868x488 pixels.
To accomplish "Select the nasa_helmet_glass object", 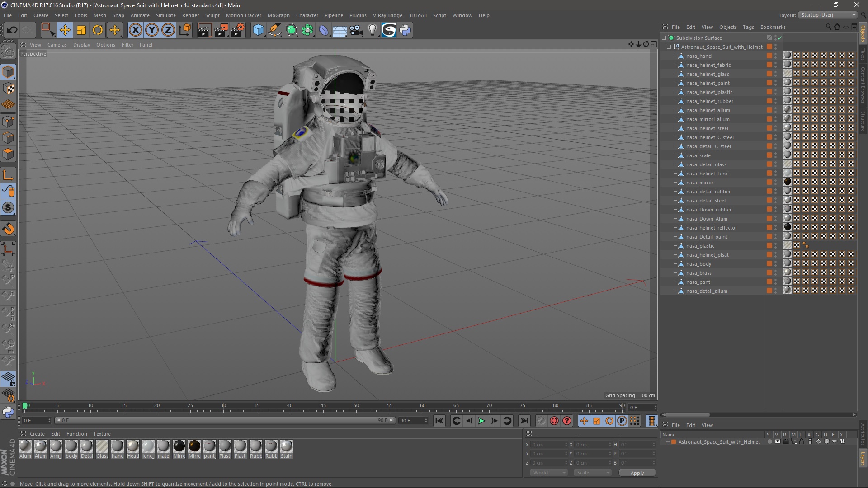I will click(708, 74).
